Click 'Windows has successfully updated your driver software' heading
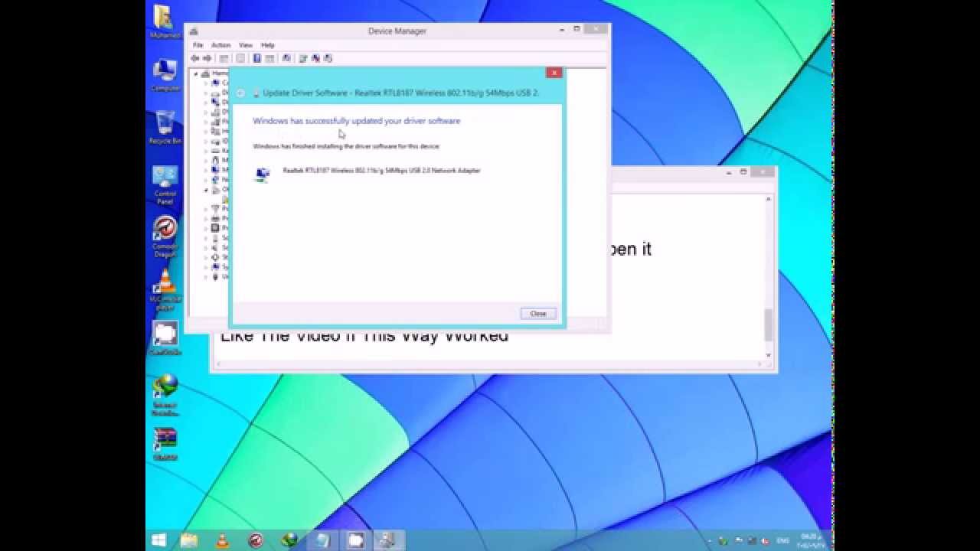 pos(356,121)
